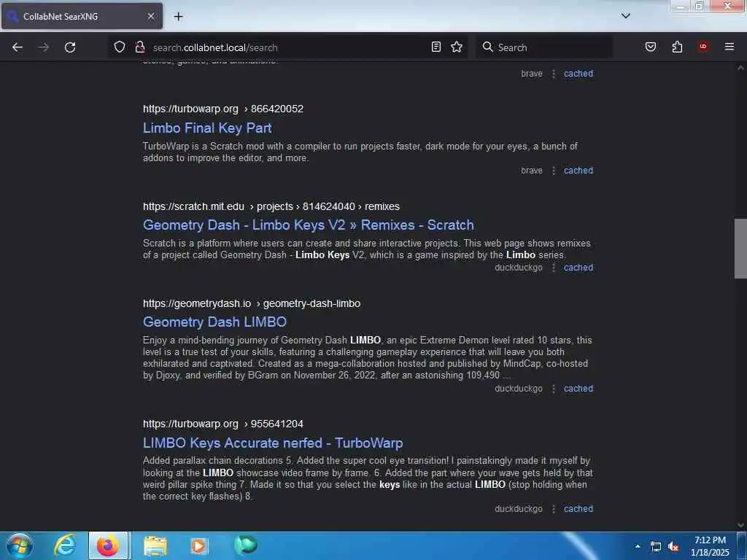
Task: Open cached link for LIMBO Keys Accurate nerfed
Action: point(578,509)
